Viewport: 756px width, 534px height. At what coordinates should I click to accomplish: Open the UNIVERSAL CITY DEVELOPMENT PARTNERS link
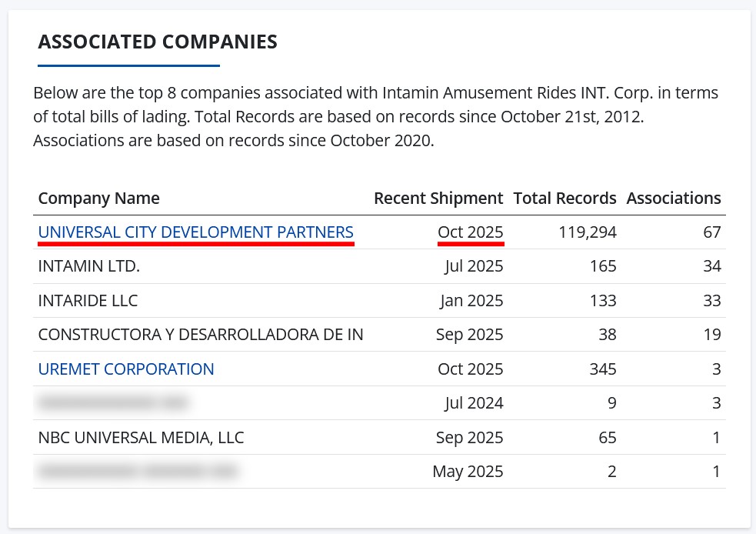click(195, 232)
